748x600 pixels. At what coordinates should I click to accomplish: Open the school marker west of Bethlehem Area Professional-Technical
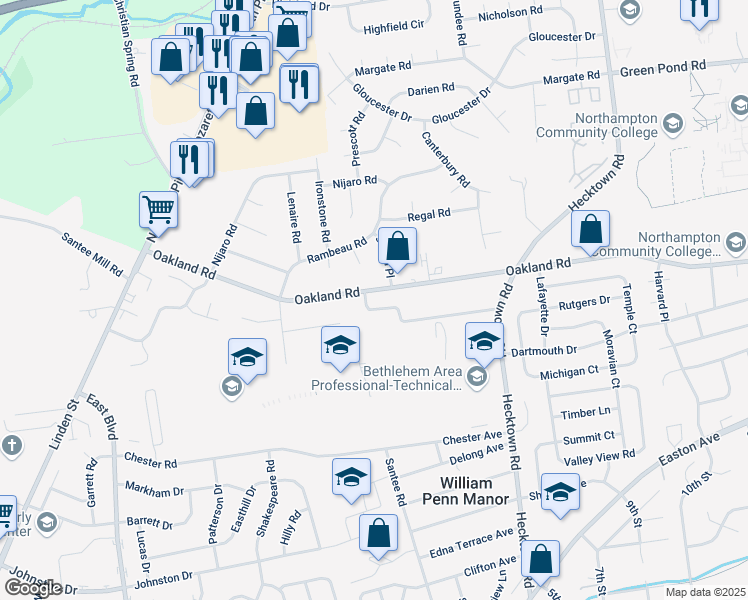(247, 361)
